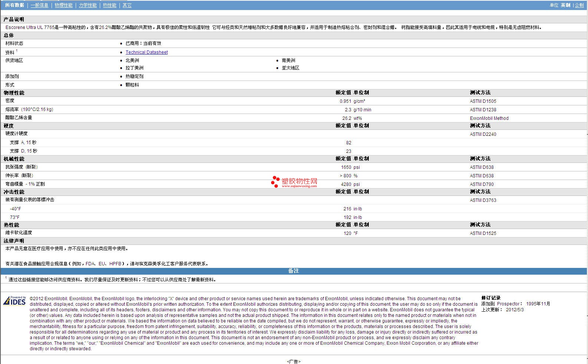Click the 120 °F Vicat value

point(351,233)
